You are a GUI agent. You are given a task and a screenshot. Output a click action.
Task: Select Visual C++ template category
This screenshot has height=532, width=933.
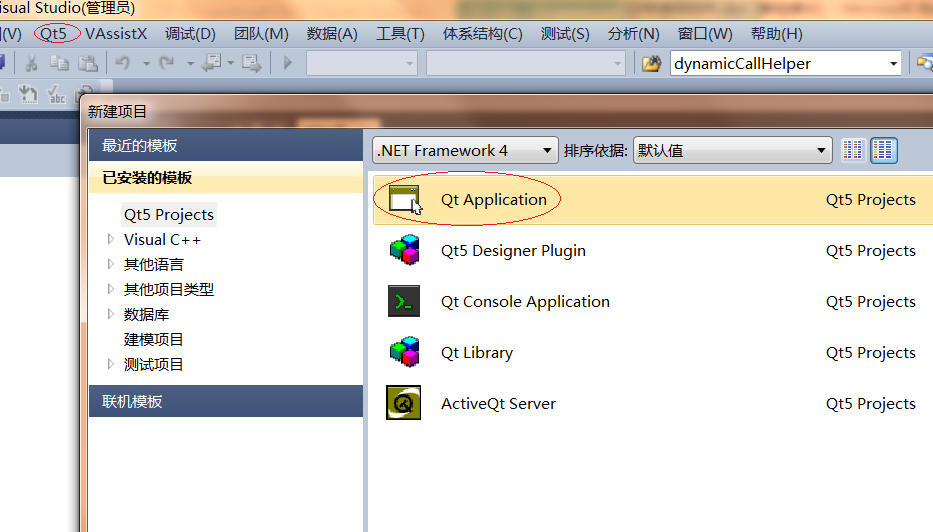(x=162, y=239)
